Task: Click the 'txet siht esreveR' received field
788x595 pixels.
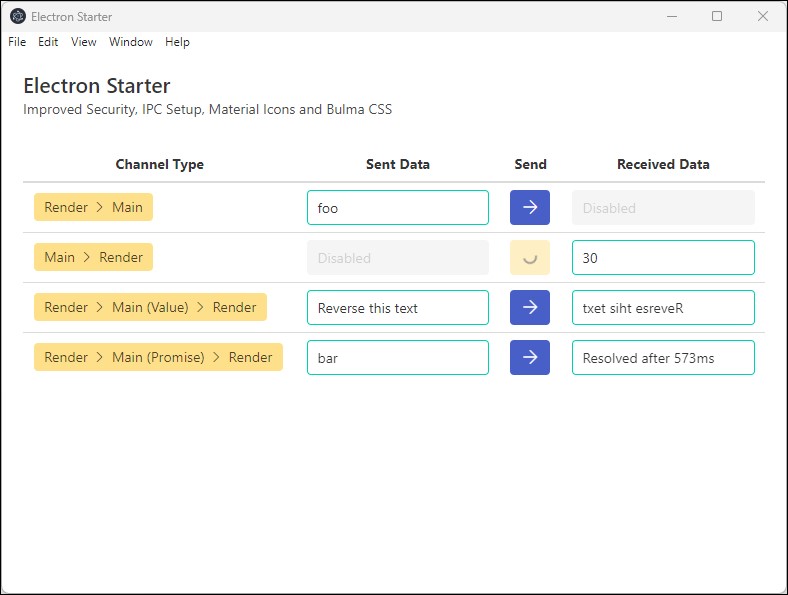Action: click(663, 308)
